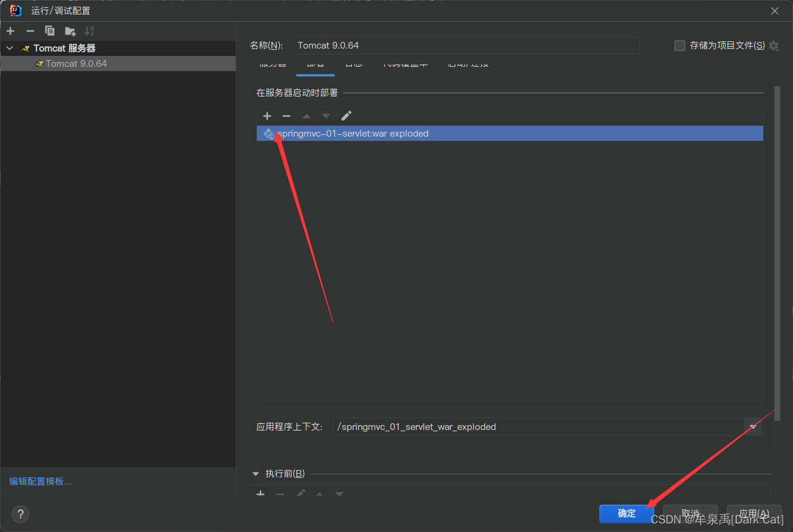Click the 应用 apply button
This screenshot has height=532, width=793.
tap(754, 514)
